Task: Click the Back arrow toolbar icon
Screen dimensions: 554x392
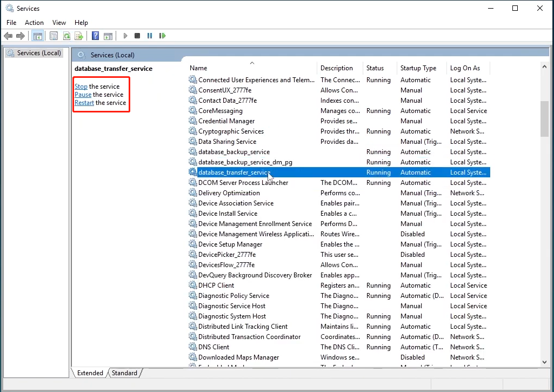Action: coord(8,36)
